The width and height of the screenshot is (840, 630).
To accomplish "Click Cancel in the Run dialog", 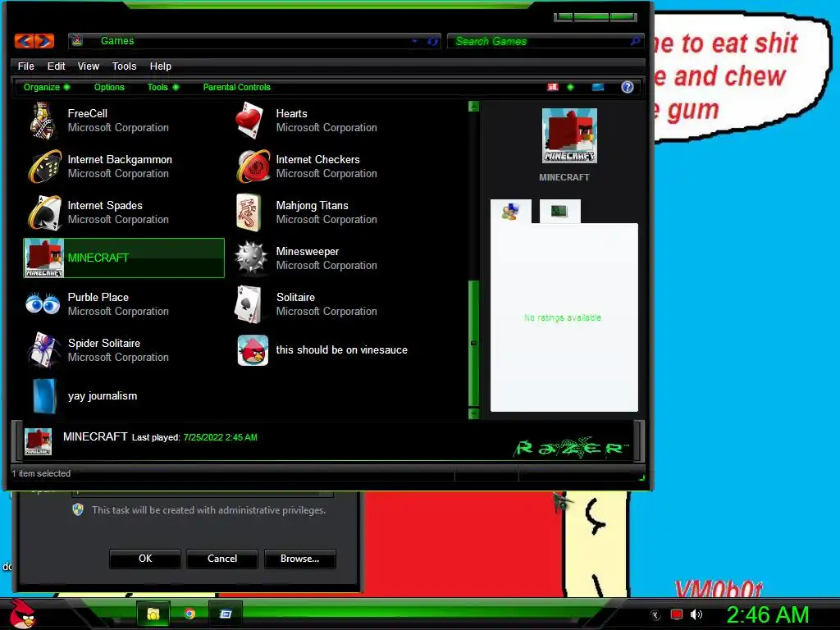I will tap(222, 559).
